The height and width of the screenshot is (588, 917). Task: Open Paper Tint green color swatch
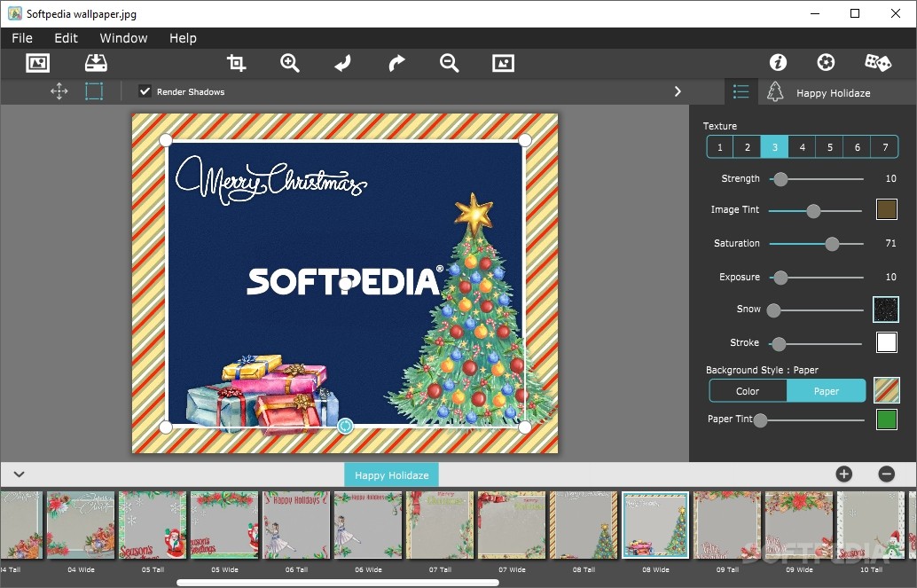point(887,419)
